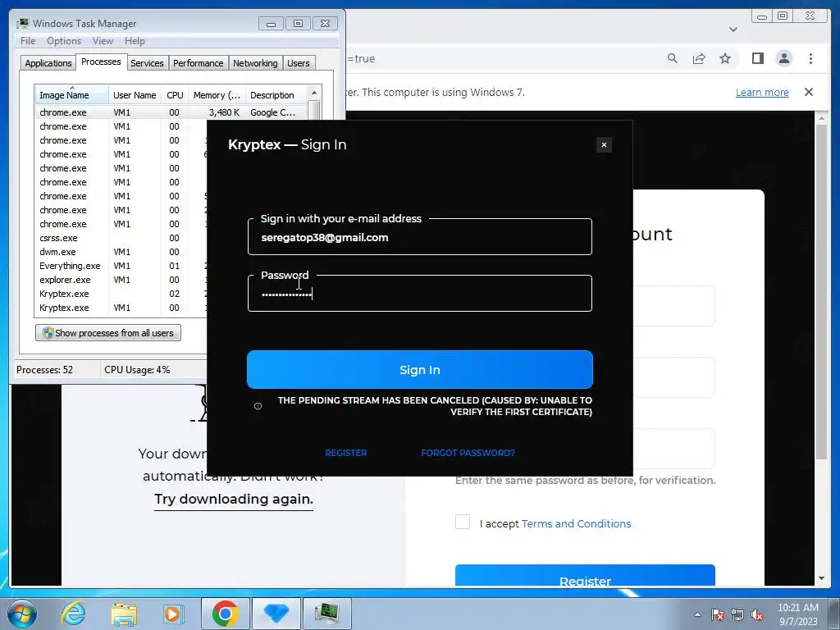Sort processes by User Name column

click(x=135, y=95)
